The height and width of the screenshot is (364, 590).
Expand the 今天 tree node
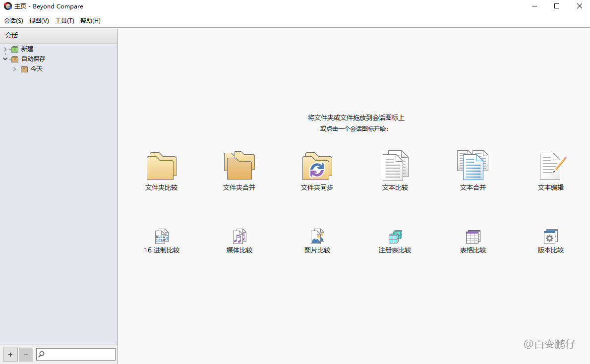point(15,69)
